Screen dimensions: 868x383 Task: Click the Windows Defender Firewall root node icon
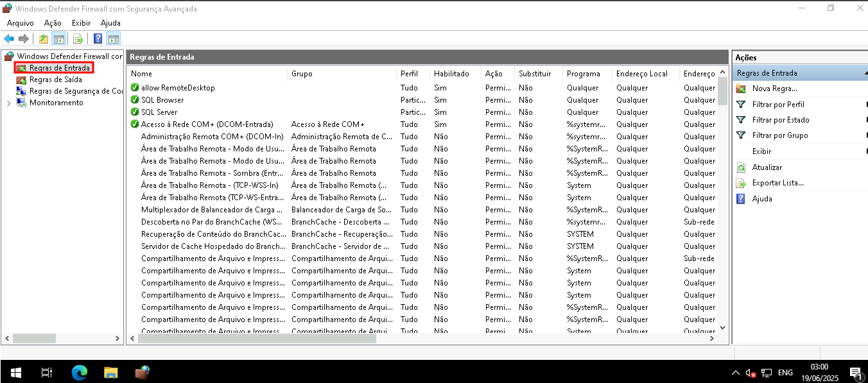tap(9, 56)
